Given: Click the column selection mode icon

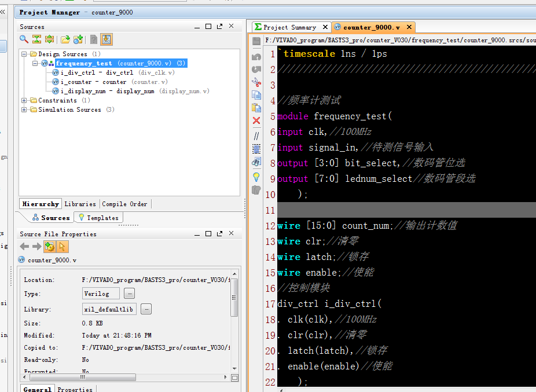Looking at the screenshot, I should tap(256, 148).
